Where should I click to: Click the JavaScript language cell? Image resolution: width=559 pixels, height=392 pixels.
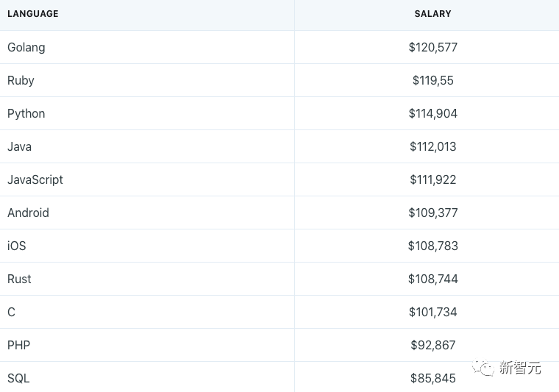[x=35, y=179]
